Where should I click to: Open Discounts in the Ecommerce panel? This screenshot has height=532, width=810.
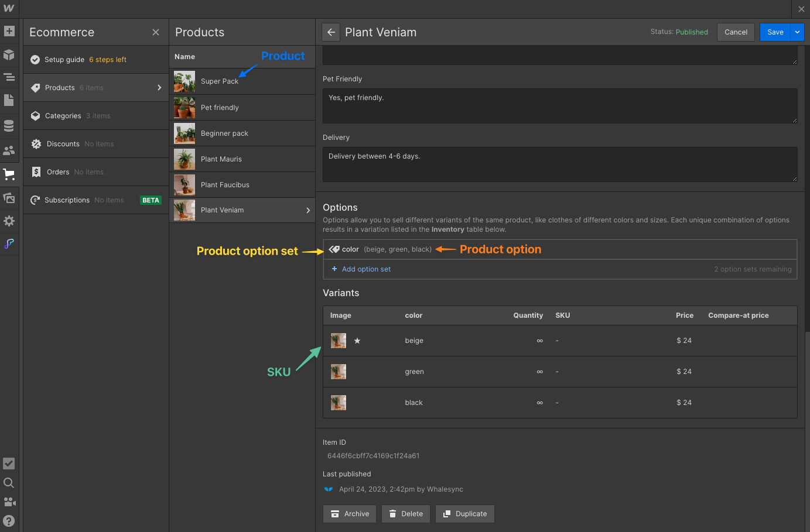pos(63,144)
